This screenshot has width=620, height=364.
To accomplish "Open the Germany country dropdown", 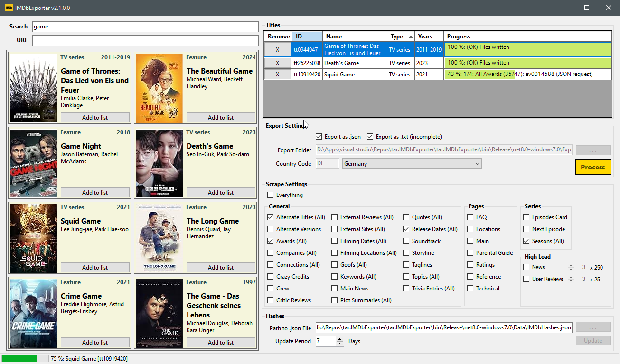I will click(x=412, y=164).
